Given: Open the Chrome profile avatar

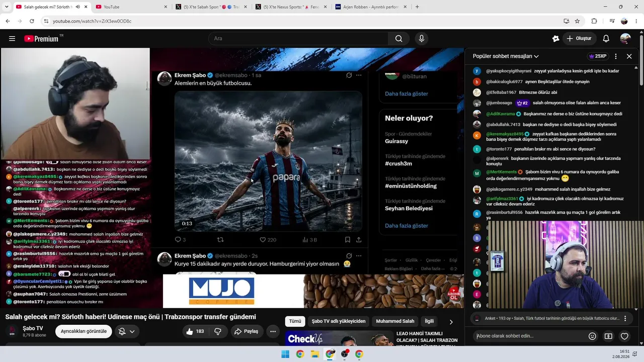Looking at the screenshot, I should tap(624, 21).
